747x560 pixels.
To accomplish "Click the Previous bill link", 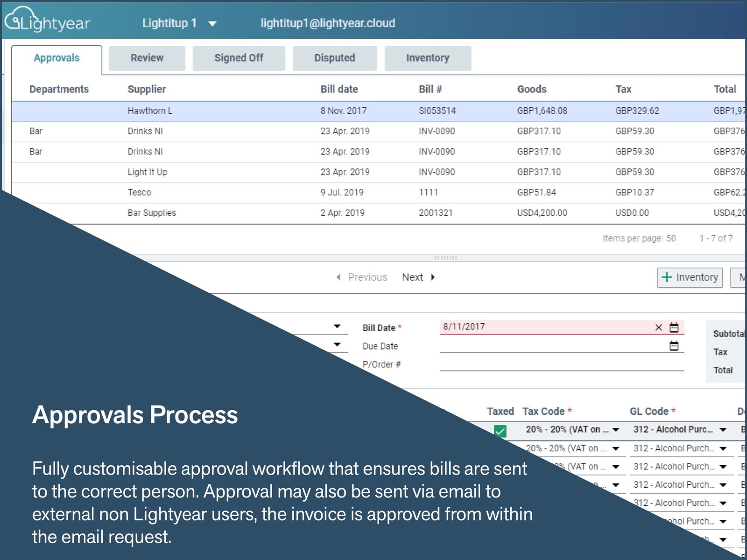I will (367, 277).
